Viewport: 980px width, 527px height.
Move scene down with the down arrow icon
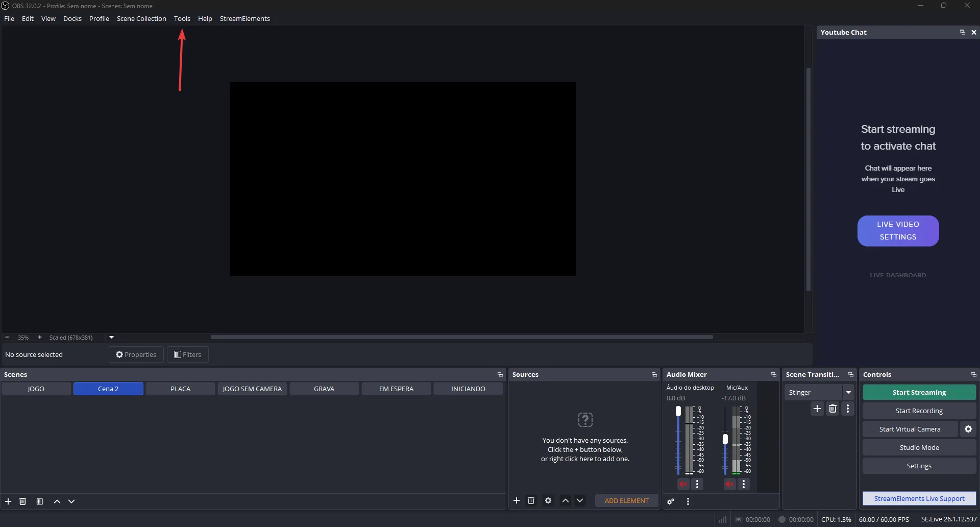click(x=71, y=501)
